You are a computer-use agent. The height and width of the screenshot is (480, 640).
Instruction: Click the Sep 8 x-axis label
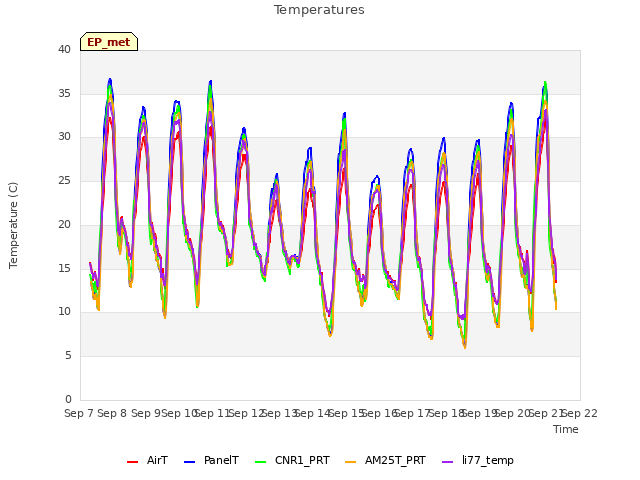(x=112, y=413)
